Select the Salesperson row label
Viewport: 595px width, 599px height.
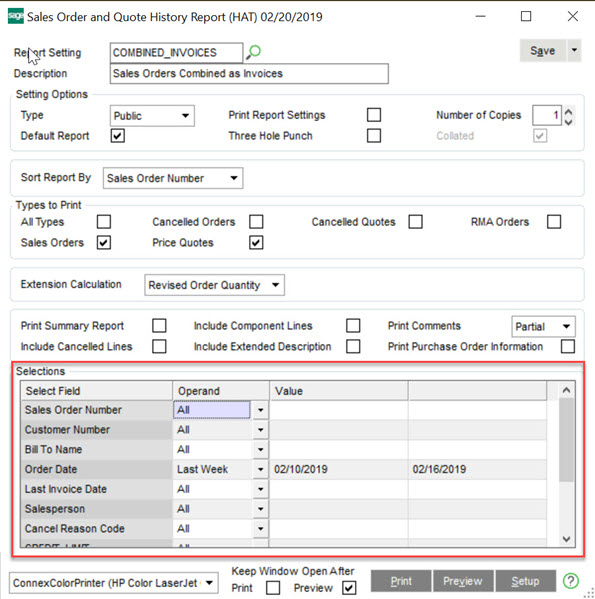click(x=96, y=509)
